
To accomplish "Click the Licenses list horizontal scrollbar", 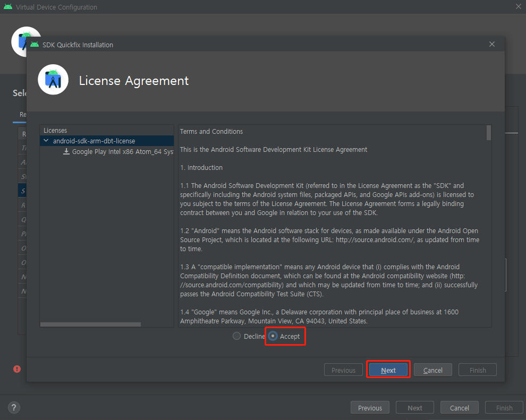I will pyautogui.click(x=90, y=324).
